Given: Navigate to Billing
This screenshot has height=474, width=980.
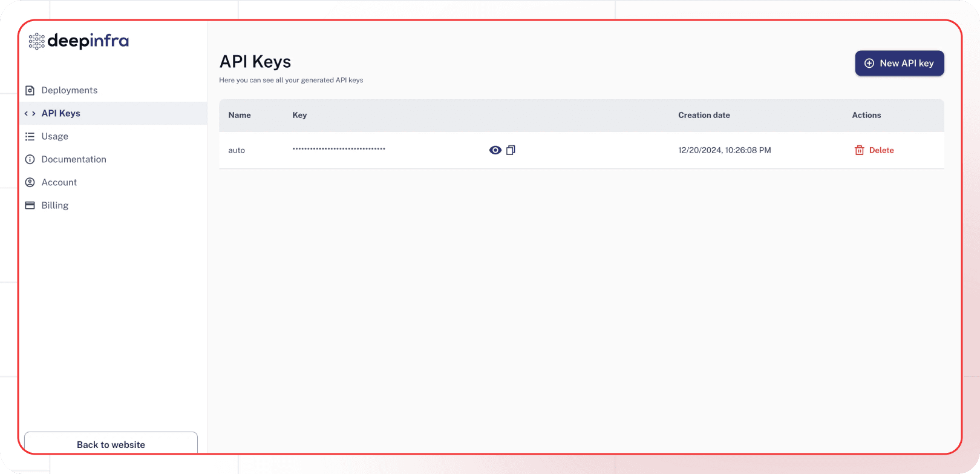Looking at the screenshot, I should pyautogui.click(x=54, y=205).
